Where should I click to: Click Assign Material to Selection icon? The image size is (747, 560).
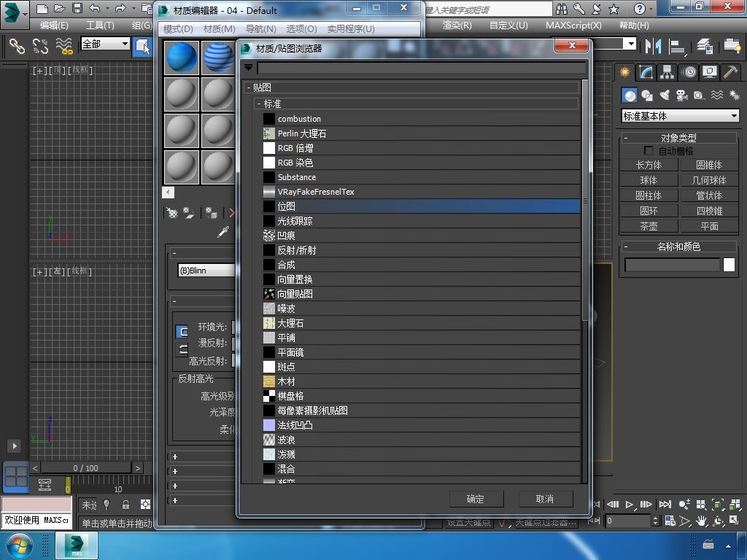tap(212, 213)
